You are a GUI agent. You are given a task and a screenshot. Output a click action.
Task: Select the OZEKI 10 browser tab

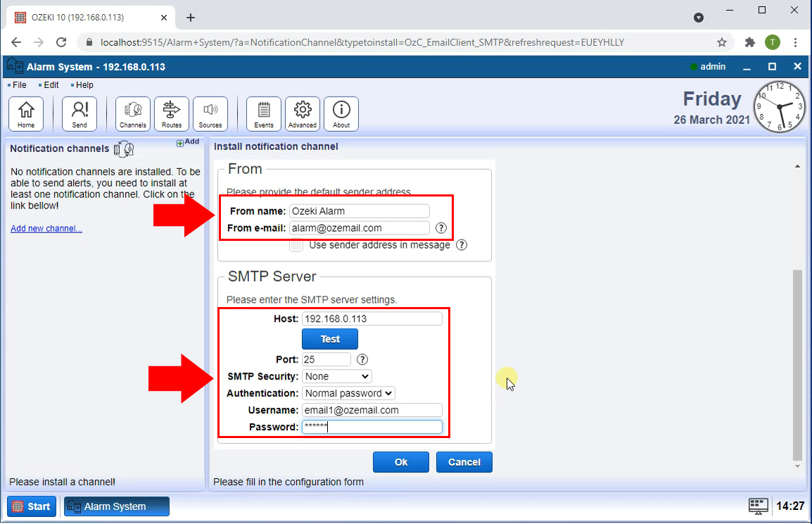tap(91, 18)
